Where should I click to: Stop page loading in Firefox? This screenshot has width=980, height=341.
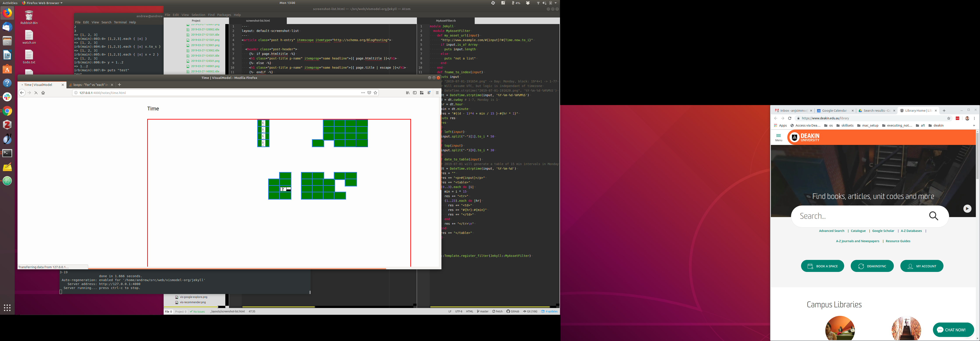coord(36,93)
